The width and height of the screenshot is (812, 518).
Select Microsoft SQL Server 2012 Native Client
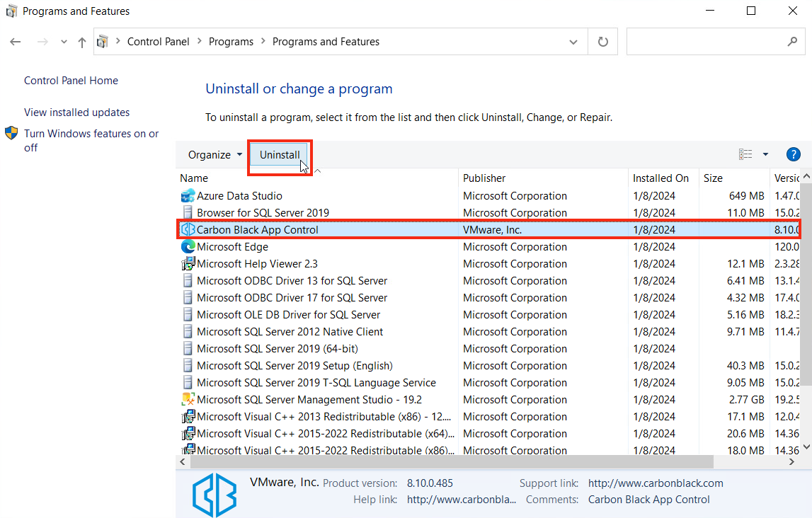click(x=290, y=332)
